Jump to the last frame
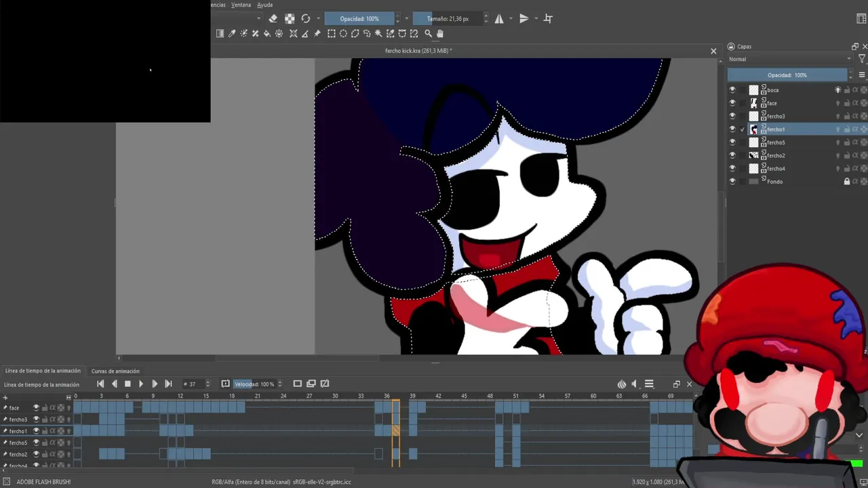This screenshot has width=868, height=488. [168, 384]
